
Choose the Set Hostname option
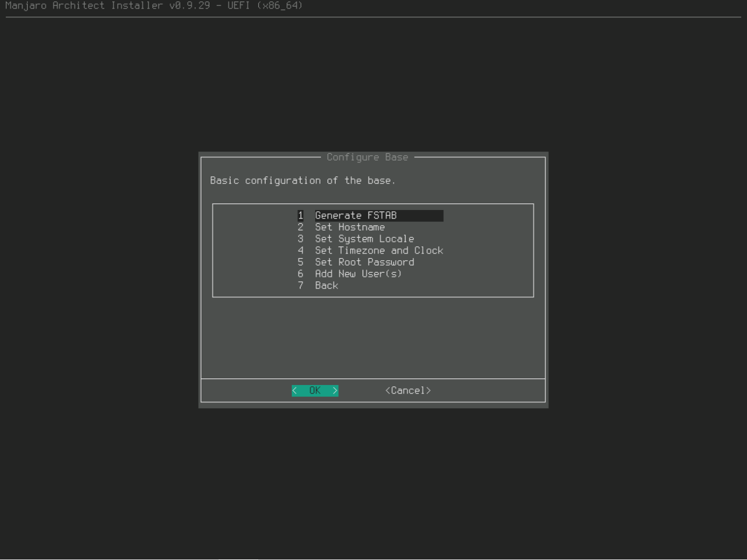(x=349, y=227)
